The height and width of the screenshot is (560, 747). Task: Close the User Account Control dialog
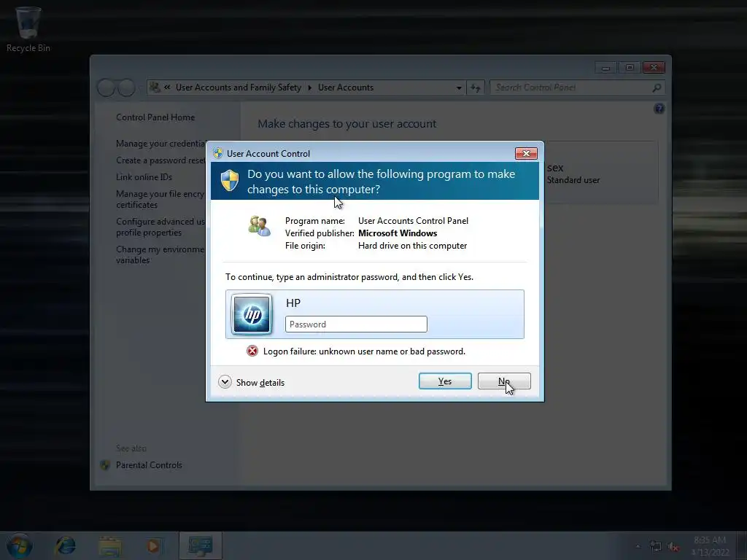[x=526, y=153]
